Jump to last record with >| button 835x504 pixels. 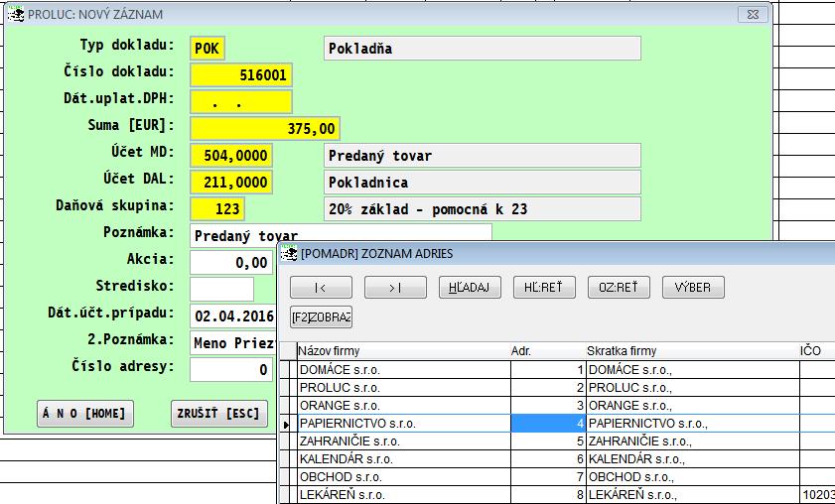point(395,288)
